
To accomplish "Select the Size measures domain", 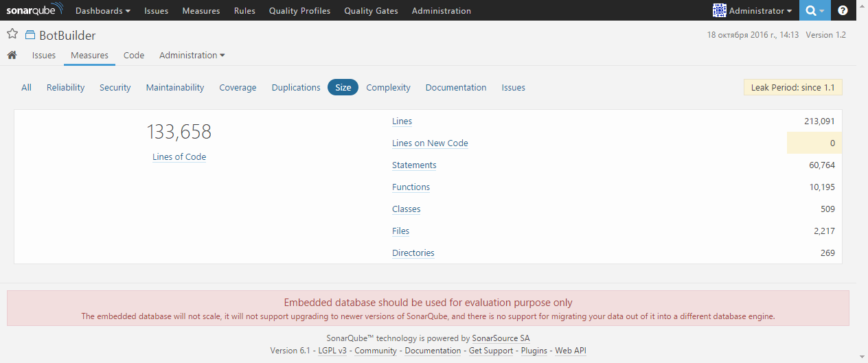I will click(343, 87).
